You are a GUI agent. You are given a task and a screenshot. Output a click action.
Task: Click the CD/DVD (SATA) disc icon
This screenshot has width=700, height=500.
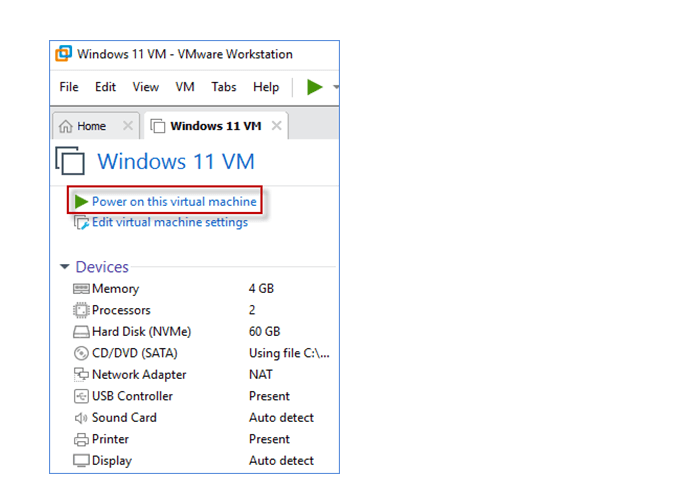pos(81,353)
